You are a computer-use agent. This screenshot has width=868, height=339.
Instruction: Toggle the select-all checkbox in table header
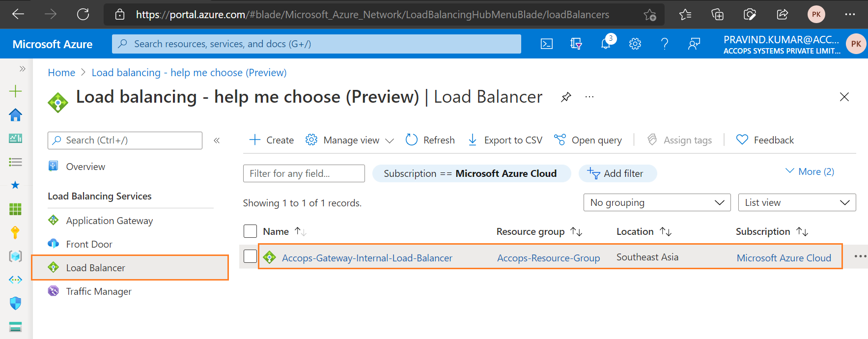[251, 231]
